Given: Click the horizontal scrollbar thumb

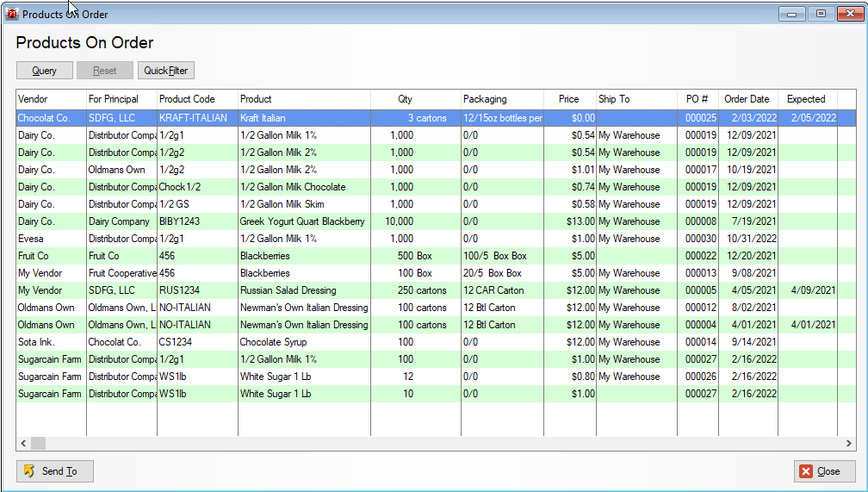Looking at the screenshot, I should [38, 443].
